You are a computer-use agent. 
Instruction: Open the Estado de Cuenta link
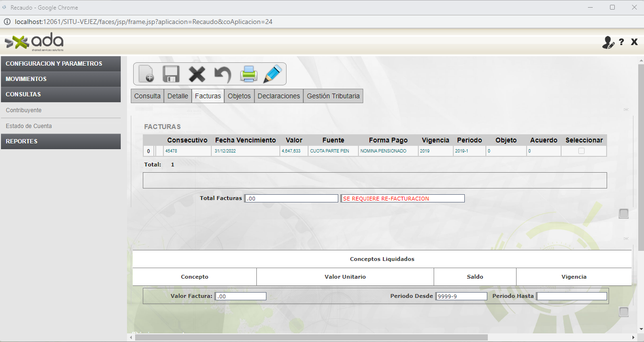pyautogui.click(x=29, y=126)
